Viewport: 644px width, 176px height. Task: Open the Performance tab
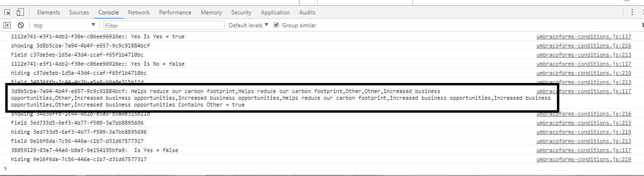pos(175,12)
